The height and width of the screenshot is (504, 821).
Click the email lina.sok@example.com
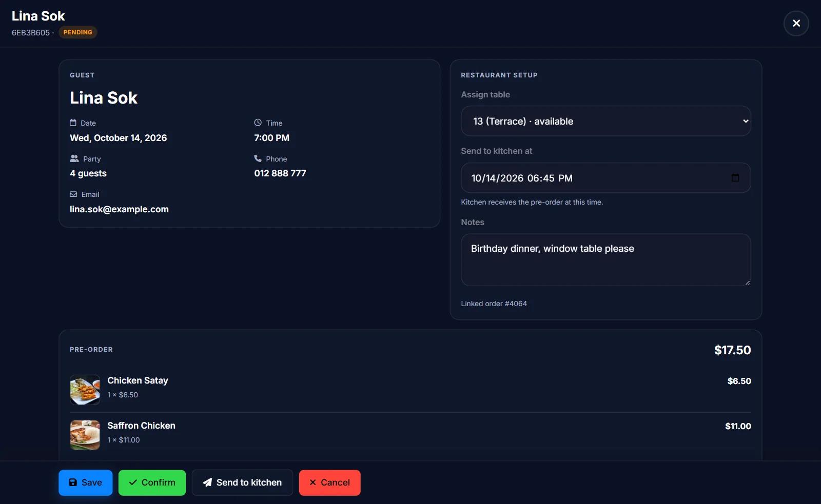(119, 209)
